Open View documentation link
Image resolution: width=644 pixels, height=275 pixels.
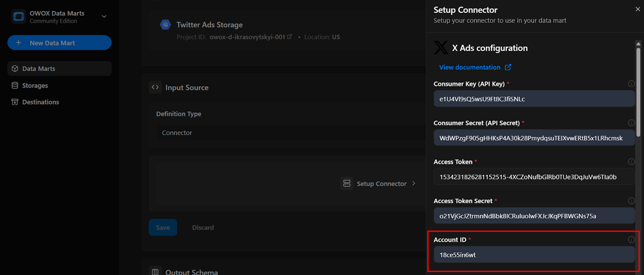coord(475,67)
